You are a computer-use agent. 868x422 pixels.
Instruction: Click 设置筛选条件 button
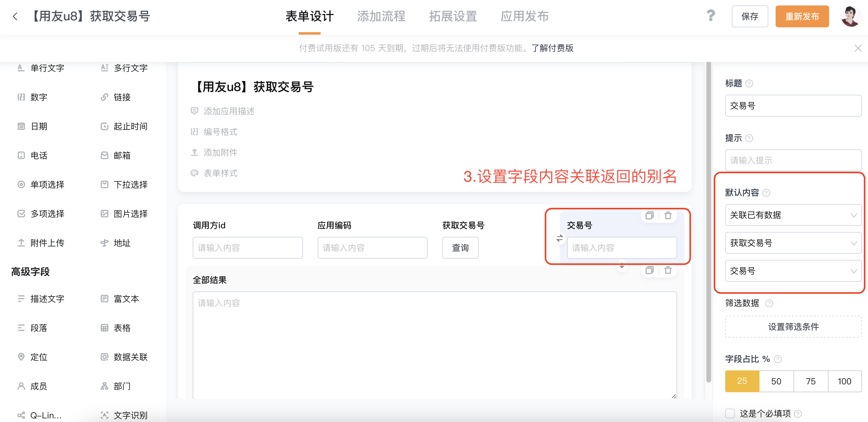tap(793, 326)
